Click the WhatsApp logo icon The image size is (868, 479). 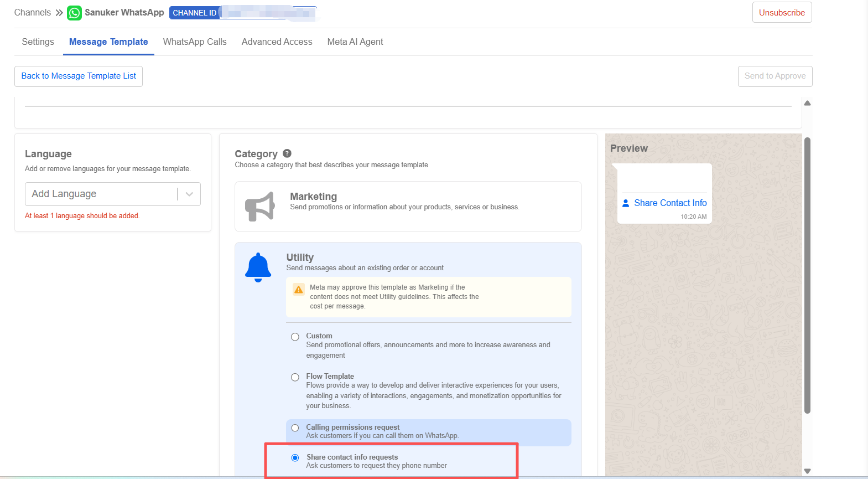tap(74, 13)
